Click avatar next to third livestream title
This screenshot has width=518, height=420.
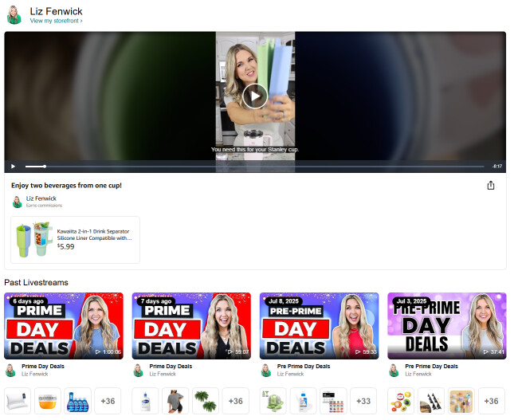(x=266, y=370)
